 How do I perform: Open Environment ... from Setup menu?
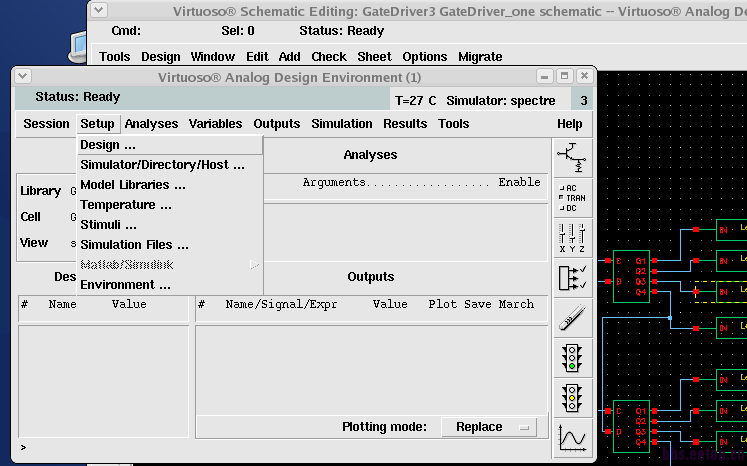coord(170,285)
